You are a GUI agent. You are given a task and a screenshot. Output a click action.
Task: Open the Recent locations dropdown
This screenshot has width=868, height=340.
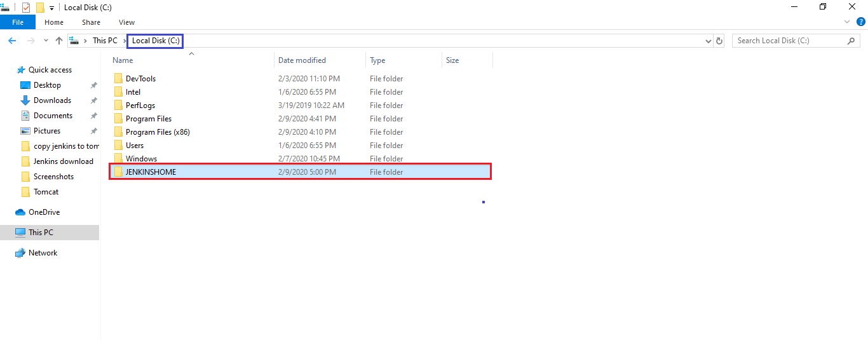tap(46, 41)
